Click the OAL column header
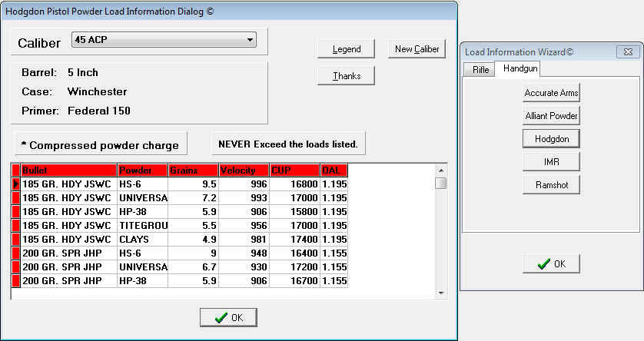This screenshot has width=644, height=341. 334,170
